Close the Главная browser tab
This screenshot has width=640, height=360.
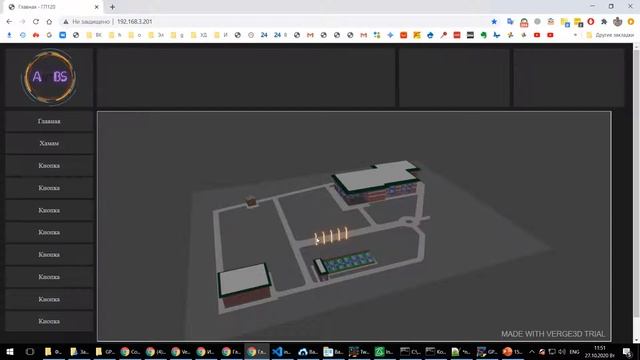[97, 7]
